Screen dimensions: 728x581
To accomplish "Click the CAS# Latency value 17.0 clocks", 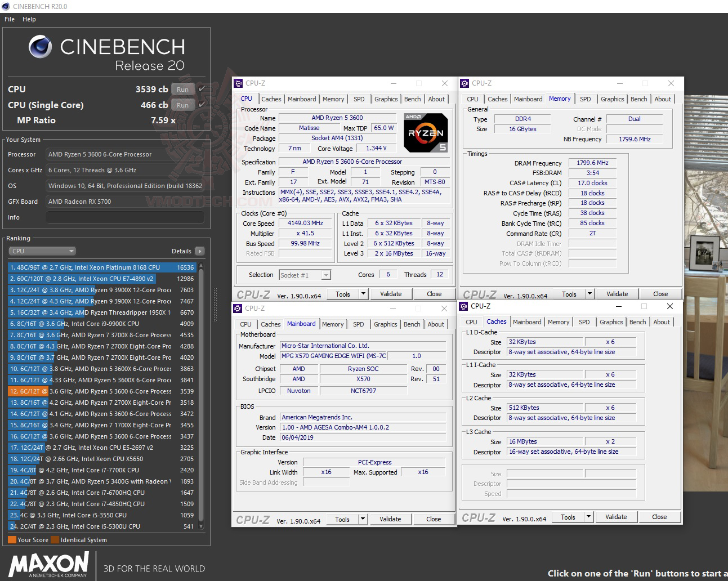I will click(x=592, y=183).
